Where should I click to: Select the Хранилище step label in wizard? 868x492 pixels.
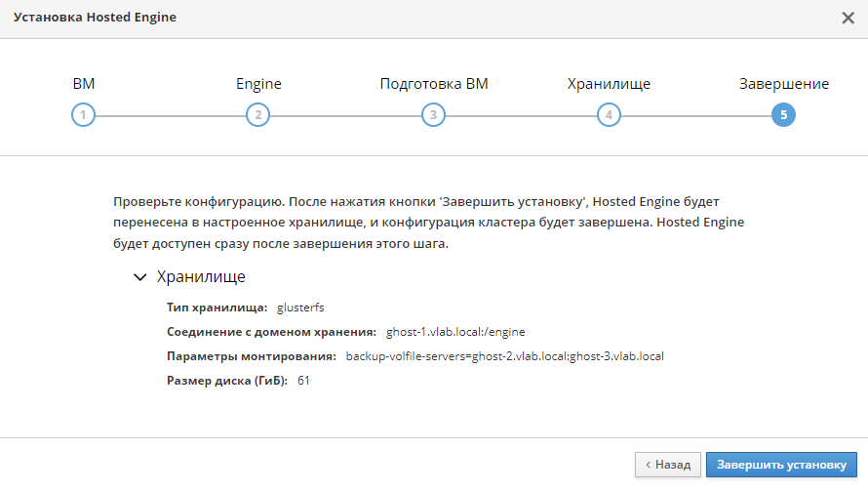[609, 84]
